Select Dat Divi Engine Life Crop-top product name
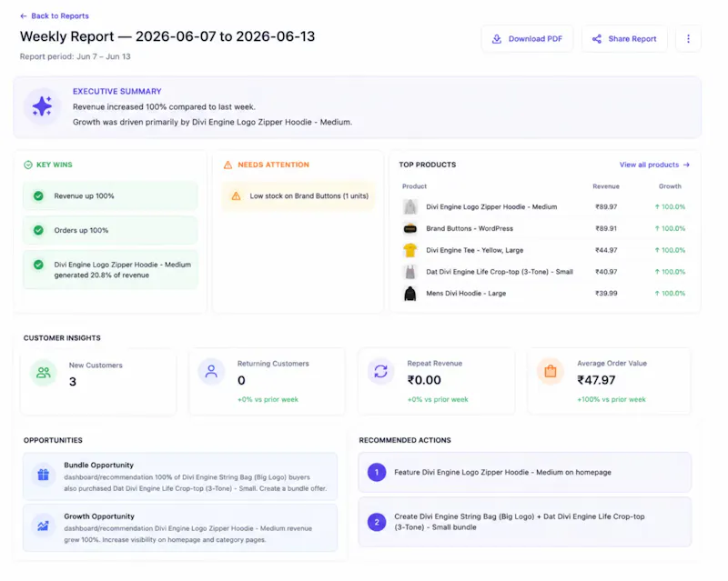 (499, 272)
